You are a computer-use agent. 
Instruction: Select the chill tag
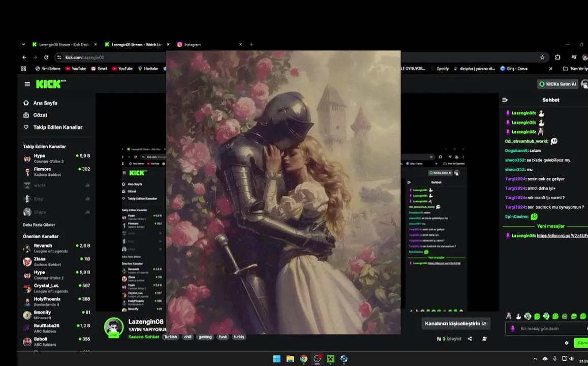click(188, 337)
